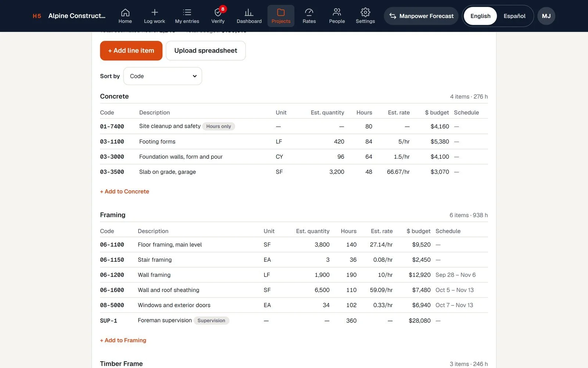The height and width of the screenshot is (368, 588).
Task: Select Windows and exterior doors row
Action: 294,305
